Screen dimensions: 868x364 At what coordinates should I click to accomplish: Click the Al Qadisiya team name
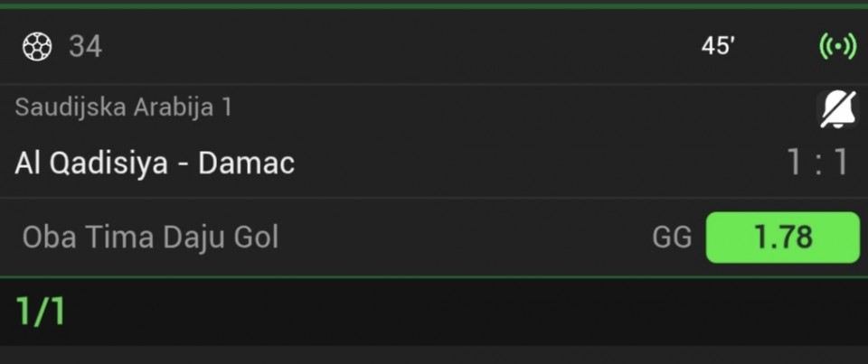(90, 163)
